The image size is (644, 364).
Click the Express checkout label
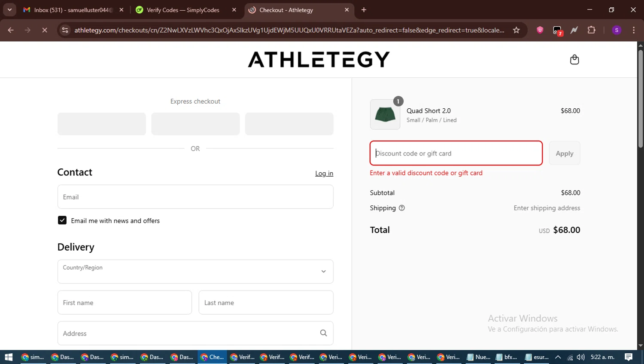(x=195, y=101)
